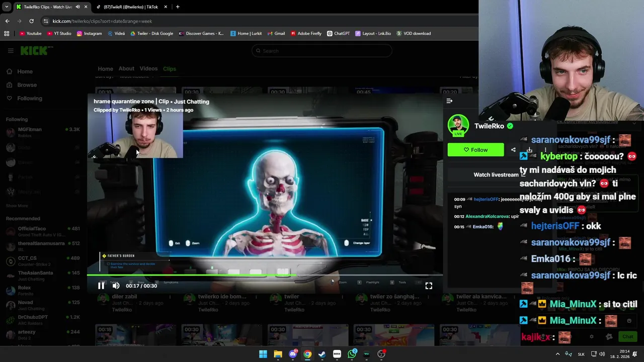Focus the Kick search field
This screenshot has width=644, height=362.
[x=321, y=51]
